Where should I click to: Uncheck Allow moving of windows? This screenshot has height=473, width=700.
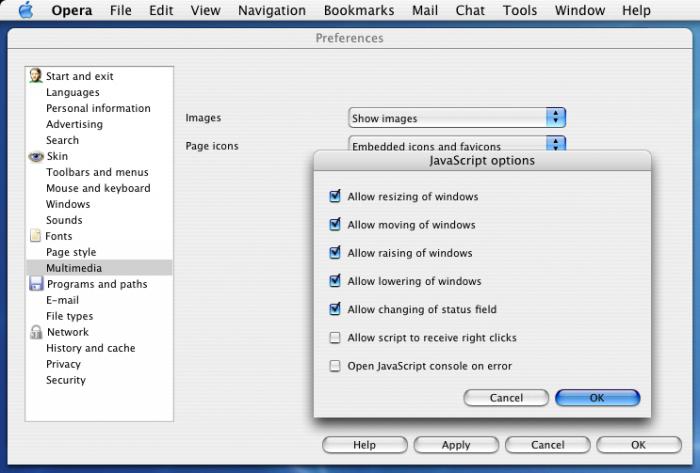coord(335,224)
